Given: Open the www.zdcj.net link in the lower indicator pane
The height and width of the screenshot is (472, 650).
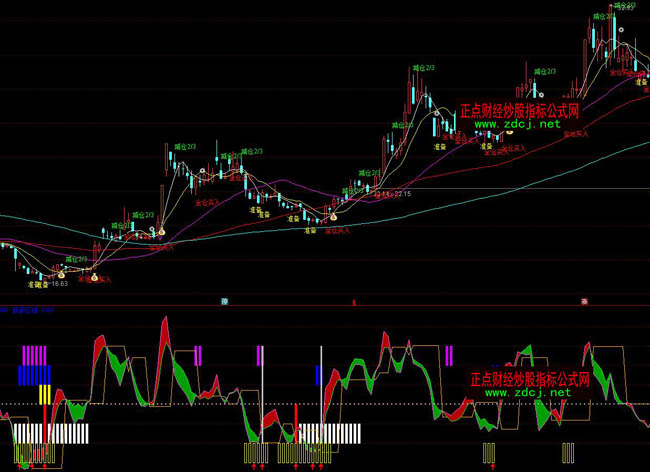Looking at the screenshot, I should coord(530,393).
